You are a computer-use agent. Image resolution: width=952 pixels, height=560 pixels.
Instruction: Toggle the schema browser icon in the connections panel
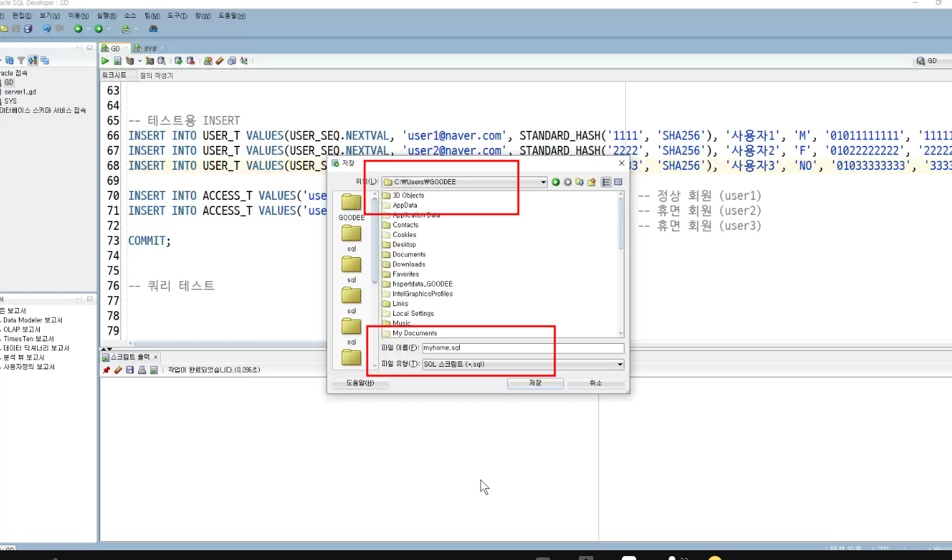pos(33,60)
